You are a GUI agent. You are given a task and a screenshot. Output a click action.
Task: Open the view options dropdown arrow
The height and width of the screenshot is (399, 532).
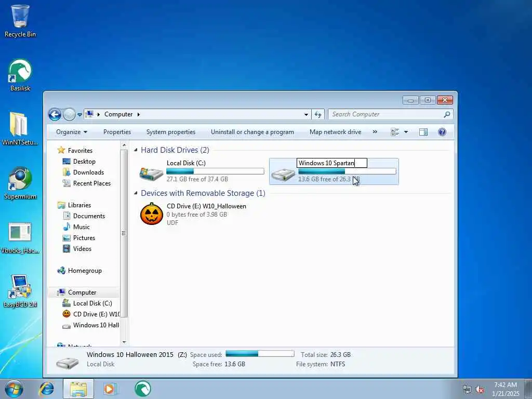point(406,132)
